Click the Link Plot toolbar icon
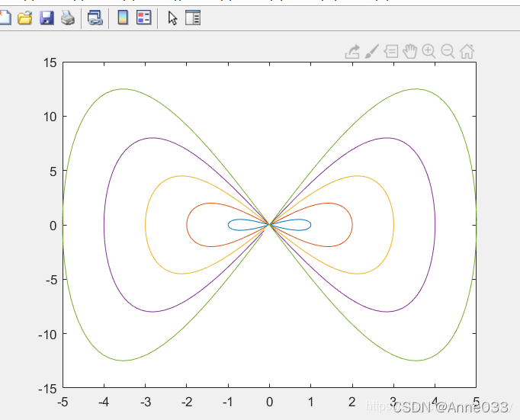The height and width of the screenshot is (420, 520). click(x=95, y=18)
